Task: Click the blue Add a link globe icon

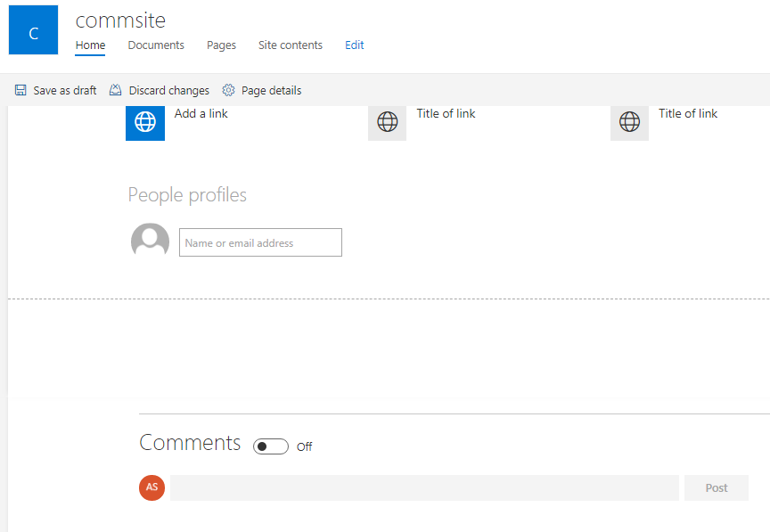Action: tap(145, 122)
